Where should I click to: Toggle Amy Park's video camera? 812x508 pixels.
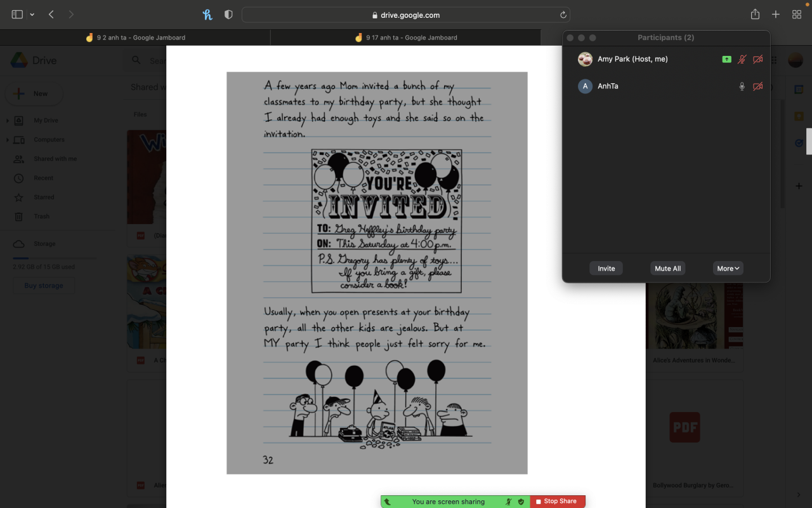757,59
